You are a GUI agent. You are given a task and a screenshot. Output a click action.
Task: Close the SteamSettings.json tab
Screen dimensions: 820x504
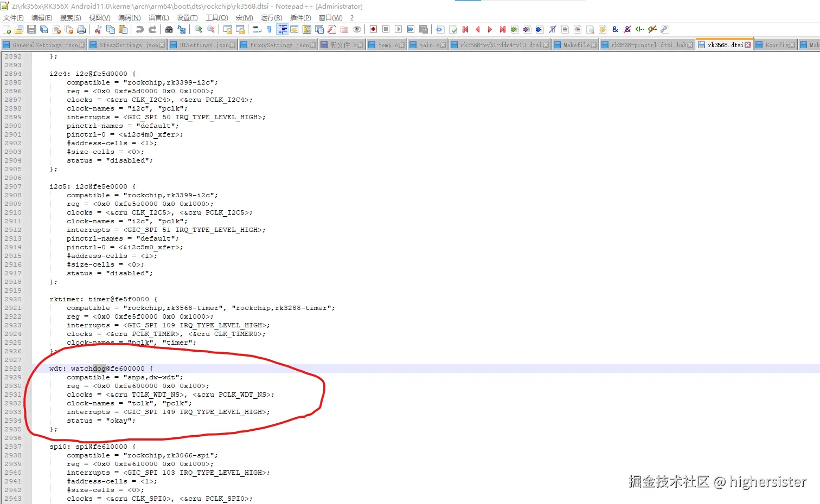click(x=162, y=45)
